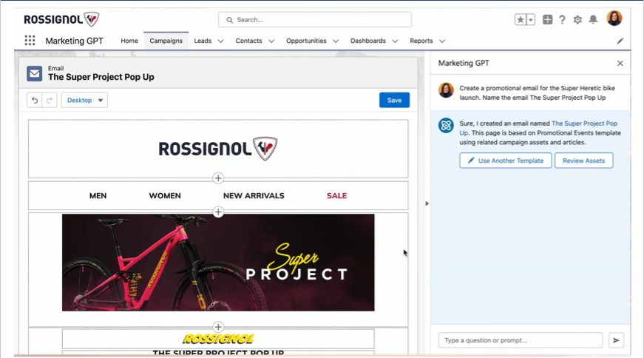Expand the Reports tab chevron
644x358 pixels.
pyautogui.click(x=442, y=41)
